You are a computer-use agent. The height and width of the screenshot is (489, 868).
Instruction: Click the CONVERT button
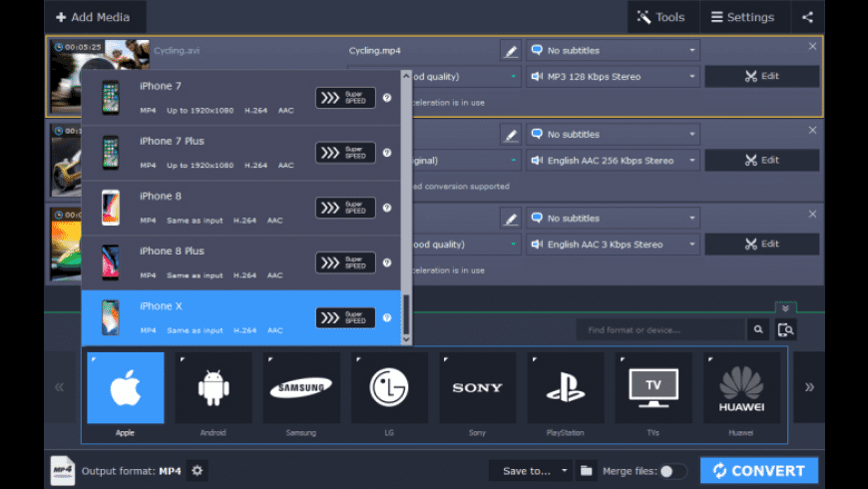tap(759, 471)
